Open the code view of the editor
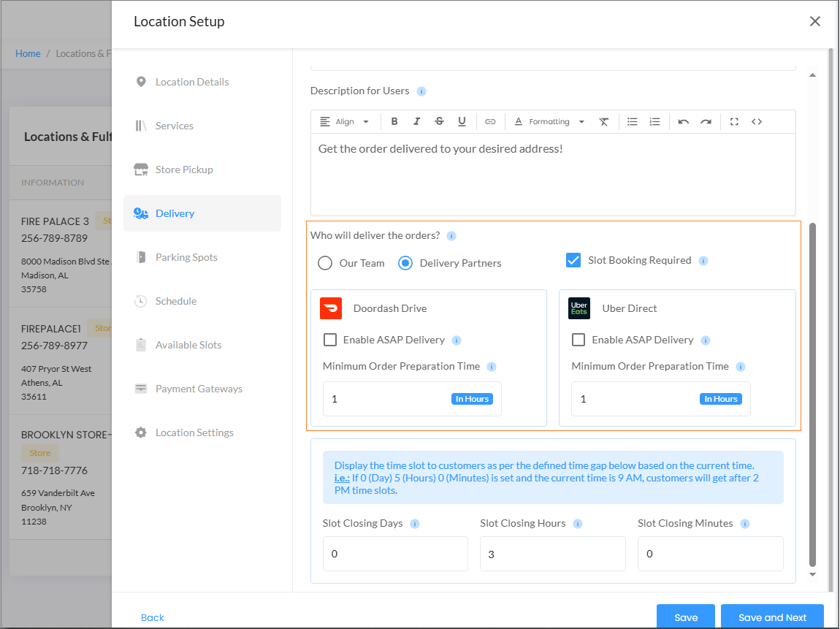The width and height of the screenshot is (840, 629). coord(757,121)
